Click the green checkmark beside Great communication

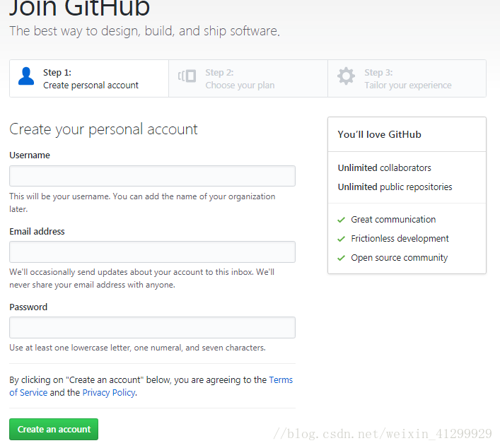[x=341, y=220]
